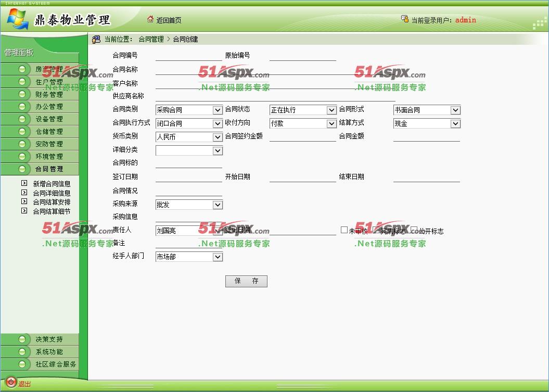Click the round bullet icon next to 设备管理

[22, 119]
